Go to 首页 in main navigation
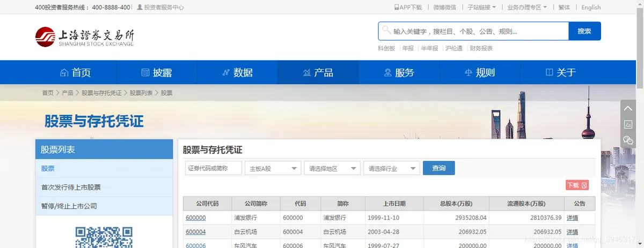The width and height of the screenshot is (644, 248). click(x=75, y=72)
